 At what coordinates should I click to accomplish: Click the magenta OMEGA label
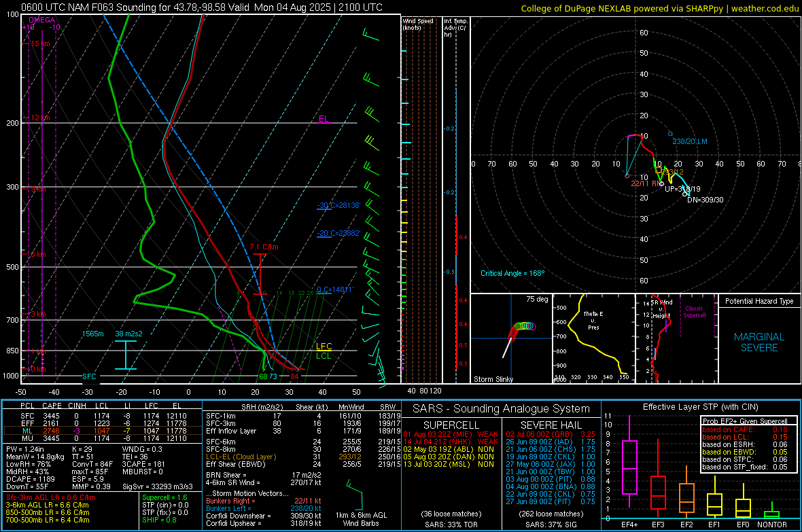tap(42, 20)
